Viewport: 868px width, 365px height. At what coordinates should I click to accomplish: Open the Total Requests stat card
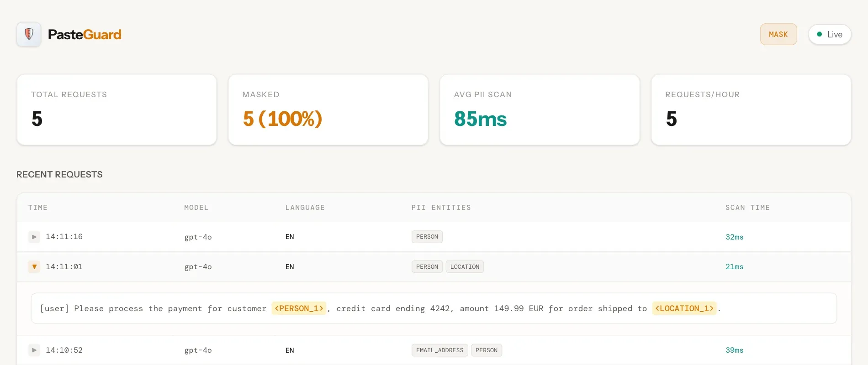[116, 110]
